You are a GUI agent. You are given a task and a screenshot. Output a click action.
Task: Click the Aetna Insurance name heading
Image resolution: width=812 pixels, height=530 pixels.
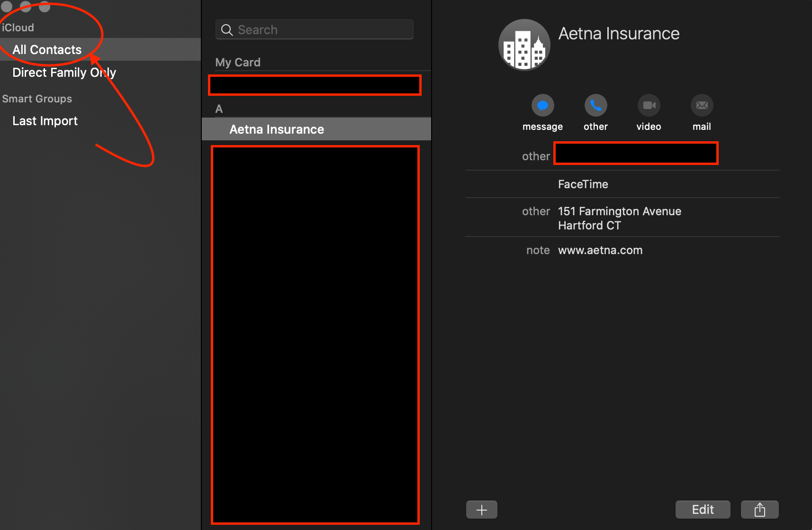[x=619, y=34]
